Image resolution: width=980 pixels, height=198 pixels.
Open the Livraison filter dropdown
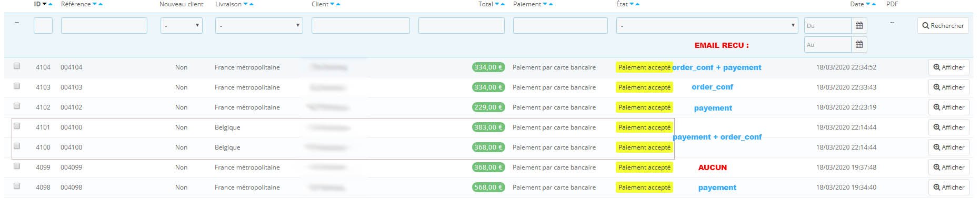[259, 25]
